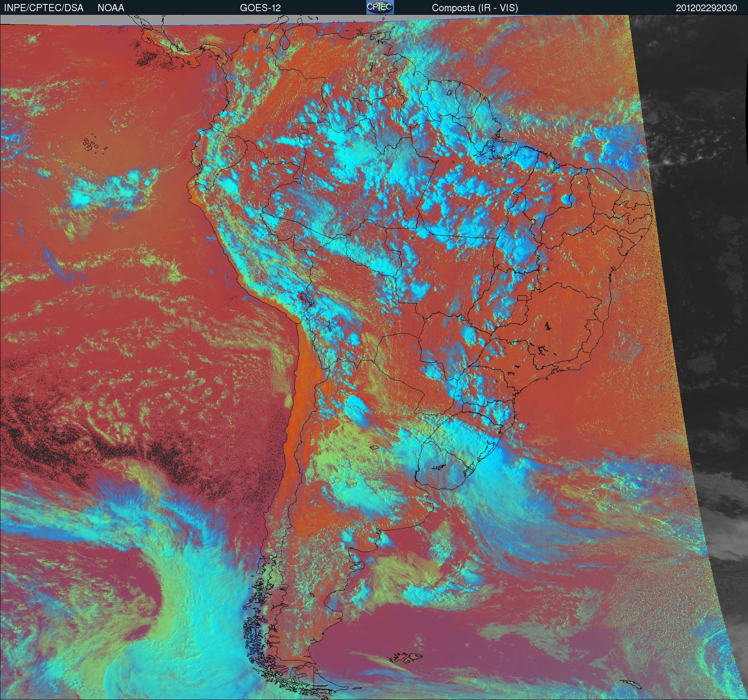Select the GOES-12 satellite label
Screen dimensions: 748x700
(x=260, y=8)
